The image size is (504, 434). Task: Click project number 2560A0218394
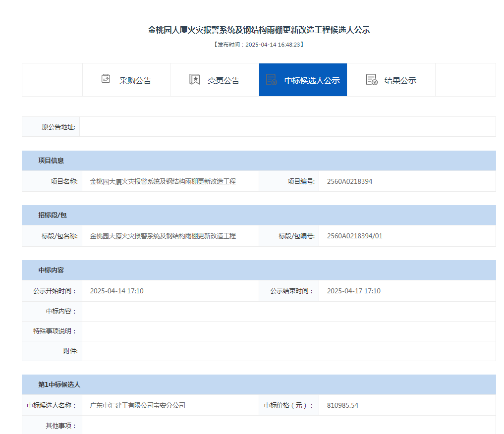pos(350,181)
